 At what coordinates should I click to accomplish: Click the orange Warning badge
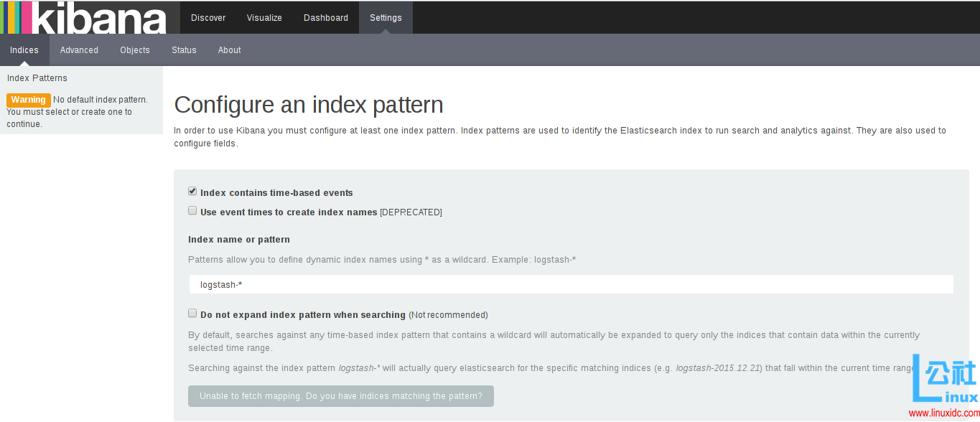(29, 100)
